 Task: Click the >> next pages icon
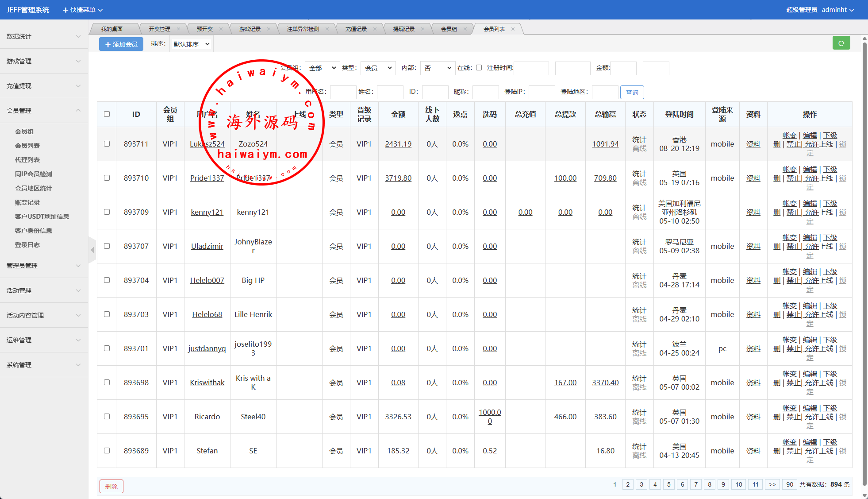point(772,484)
